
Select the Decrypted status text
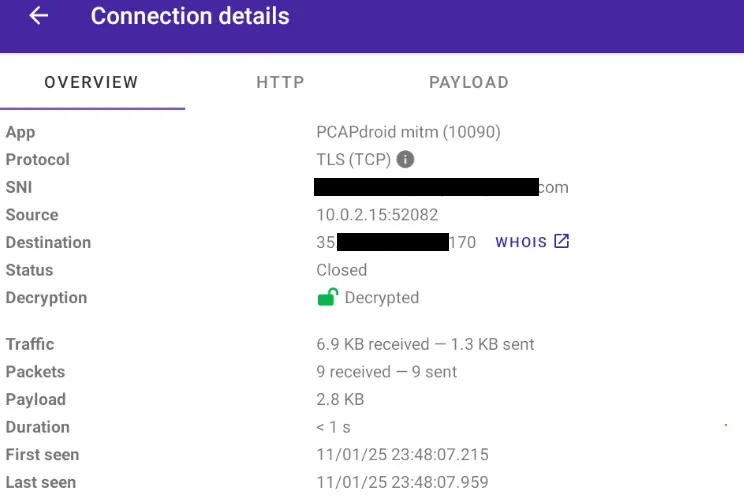point(382,297)
